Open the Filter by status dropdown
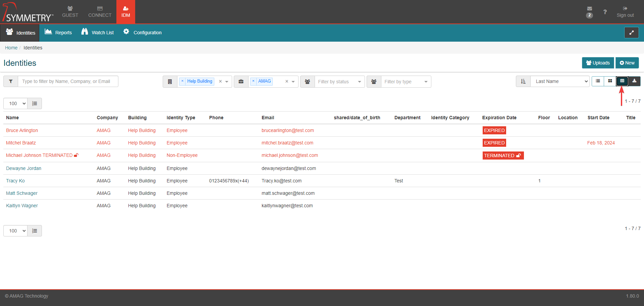 point(339,82)
